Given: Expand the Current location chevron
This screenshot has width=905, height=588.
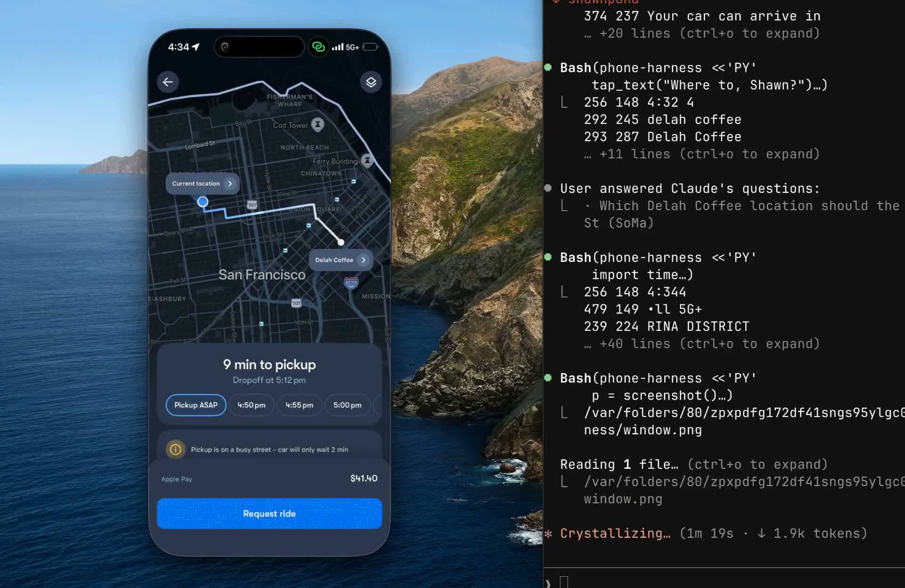Looking at the screenshot, I should (x=230, y=184).
